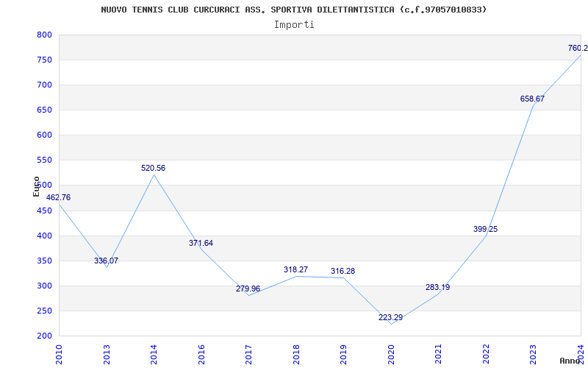
Task: Select the 399.25 data label
Action: point(485,229)
